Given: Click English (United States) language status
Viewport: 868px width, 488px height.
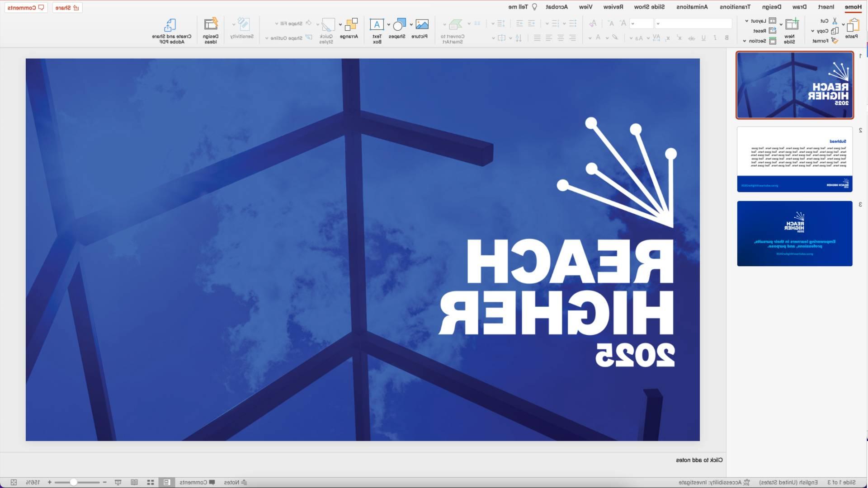Looking at the screenshot, I should [788, 483].
